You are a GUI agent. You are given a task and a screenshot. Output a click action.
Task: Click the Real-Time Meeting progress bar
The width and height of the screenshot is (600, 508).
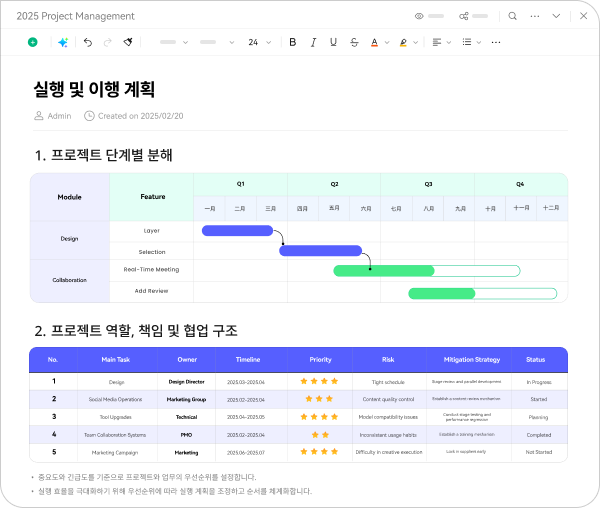427,271
